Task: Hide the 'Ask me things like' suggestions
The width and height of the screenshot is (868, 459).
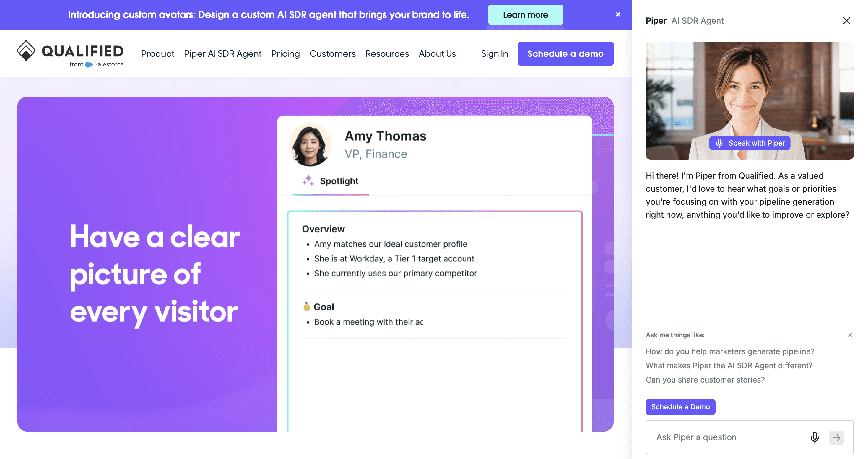Action: coord(850,335)
